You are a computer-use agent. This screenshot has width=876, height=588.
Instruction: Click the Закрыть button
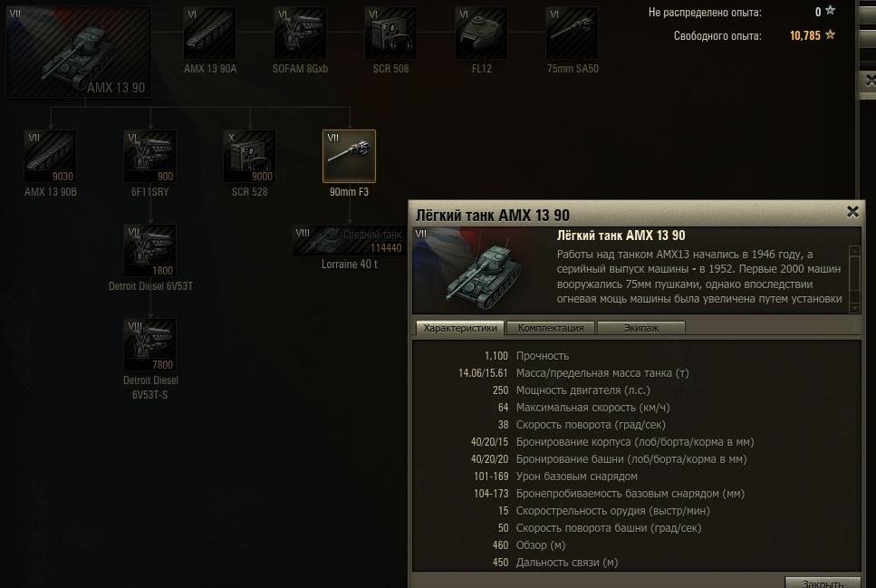click(823, 583)
